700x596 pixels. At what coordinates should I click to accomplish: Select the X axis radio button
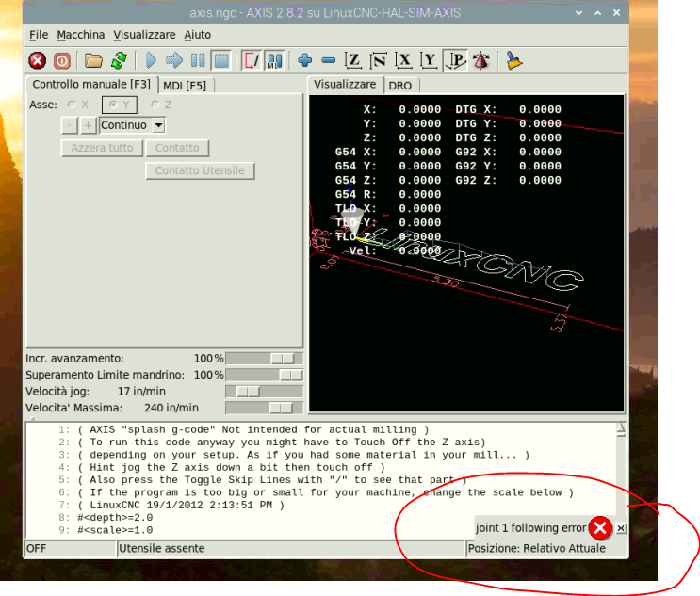click(77, 105)
